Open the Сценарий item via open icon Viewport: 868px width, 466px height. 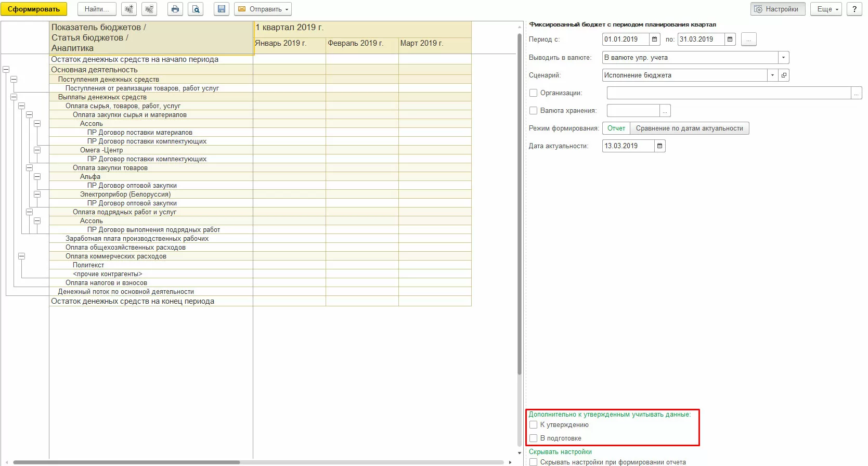(x=784, y=75)
